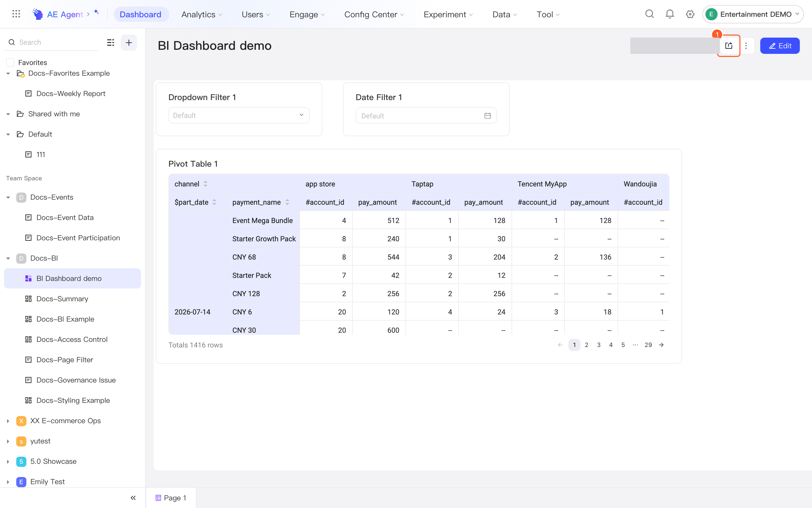Sort by $part_date column
Viewport: 812px width, 508px height.
pos(214,202)
